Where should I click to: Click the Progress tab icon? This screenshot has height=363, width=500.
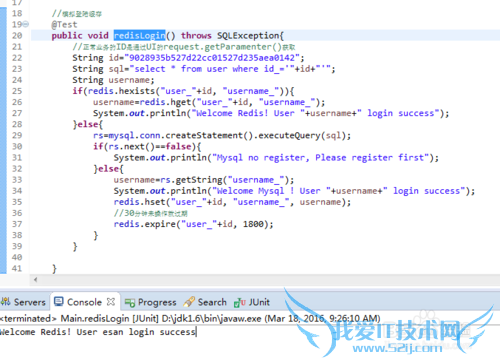130,302
